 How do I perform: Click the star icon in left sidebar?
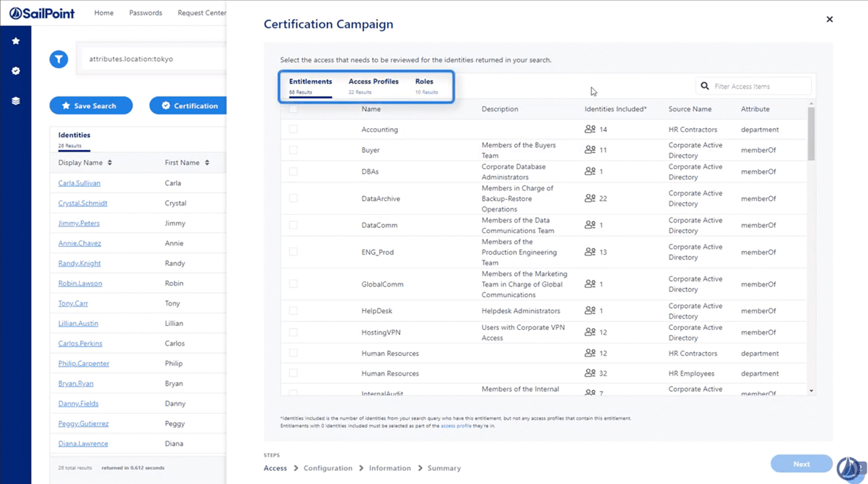coord(16,41)
